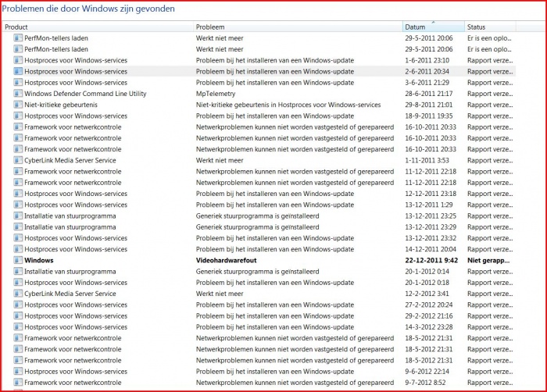Click the Hostproces icon dated 29-2-2012
Image resolution: width=547 pixels, height=392 pixels.
click(18, 316)
